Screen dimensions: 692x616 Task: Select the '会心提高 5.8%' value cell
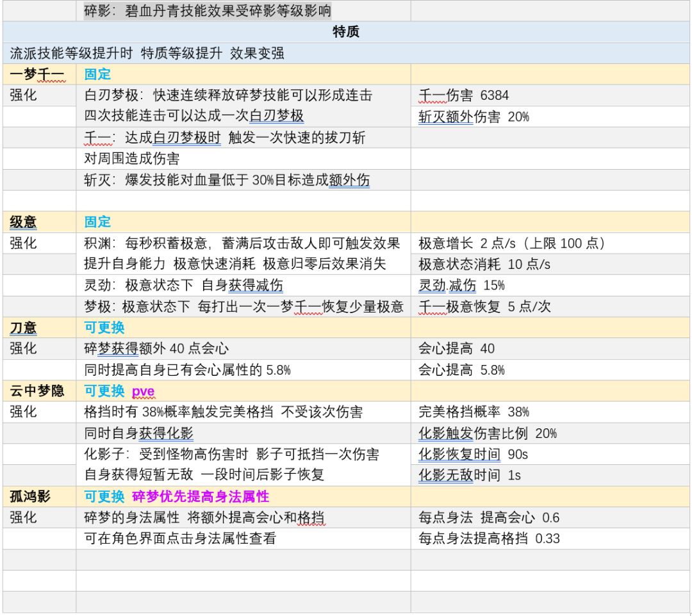(550, 369)
